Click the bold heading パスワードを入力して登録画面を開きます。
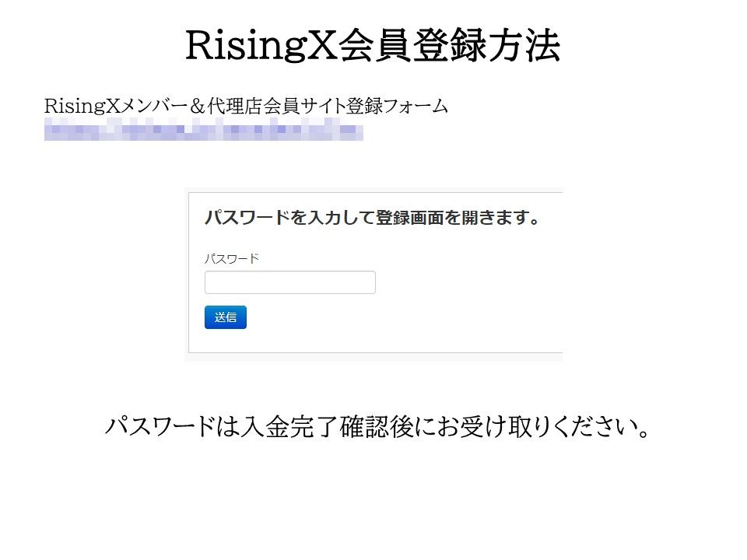747x560 pixels. coord(372,218)
